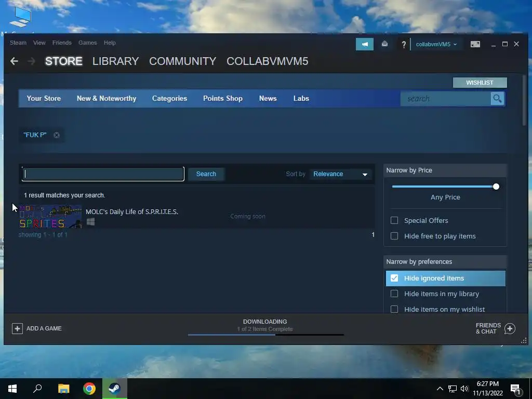Go to the Points Shop

[x=223, y=98]
